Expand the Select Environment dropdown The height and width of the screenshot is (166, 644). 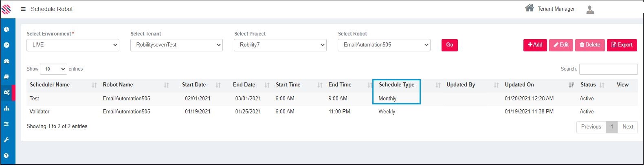[x=73, y=45]
